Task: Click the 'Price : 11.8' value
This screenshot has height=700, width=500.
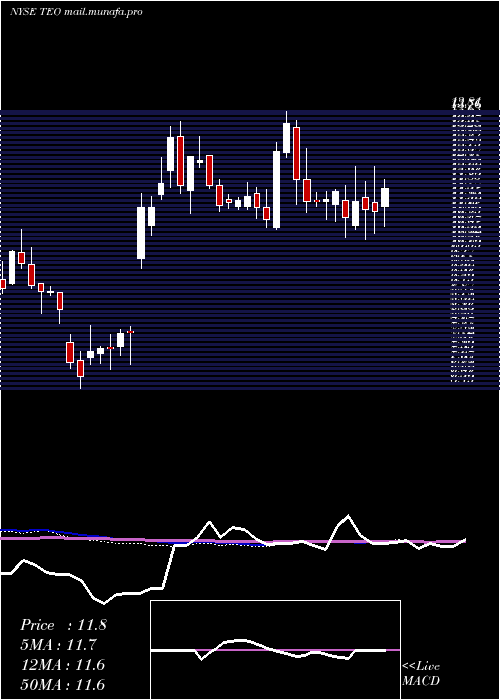Action: (63, 625)
